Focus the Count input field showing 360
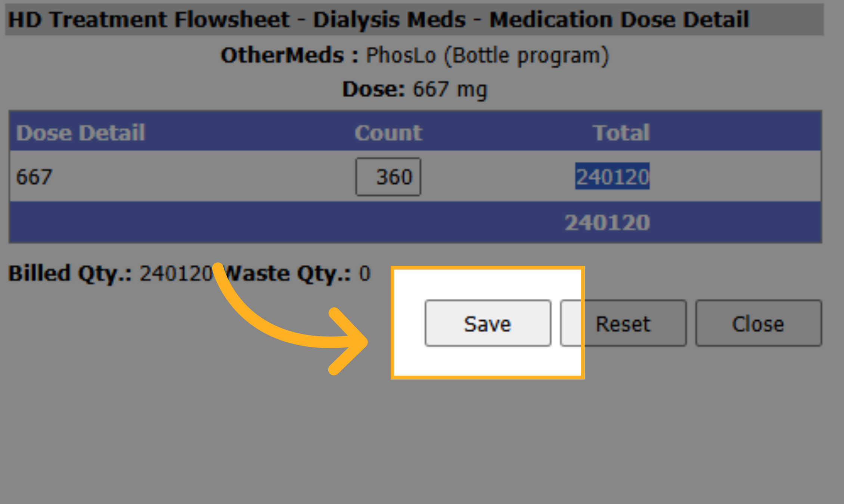 click(388, 177)
